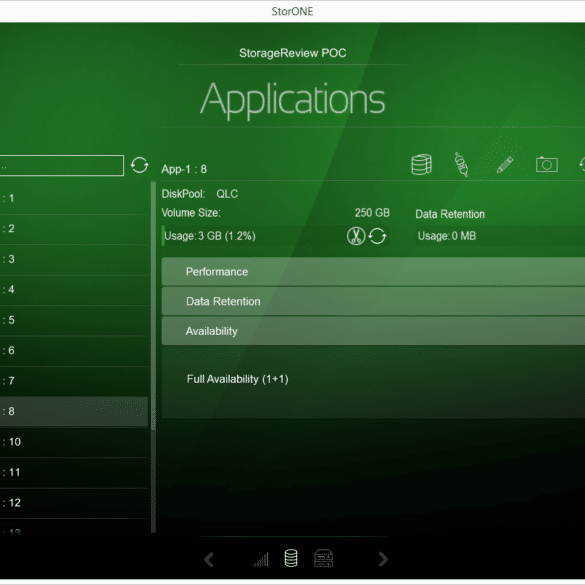Expand the Data Retention section
The height and width of the screenshot is (585, 585).
pyautogui.click(x=373, y=301)
